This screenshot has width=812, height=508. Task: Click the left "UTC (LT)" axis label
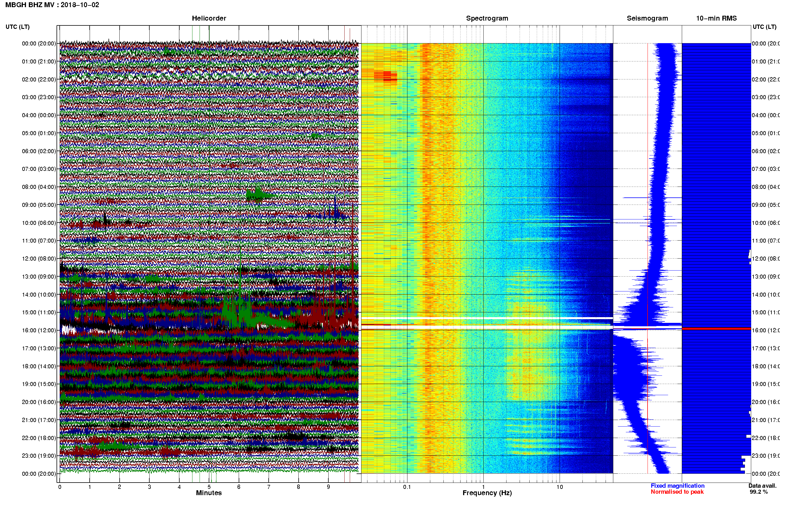tap(17, 27)
